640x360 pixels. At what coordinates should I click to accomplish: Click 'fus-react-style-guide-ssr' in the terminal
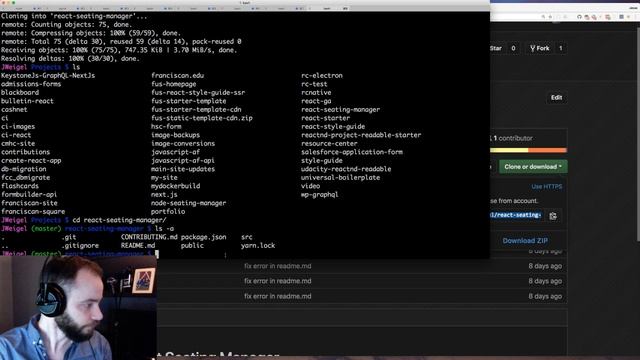198,93
